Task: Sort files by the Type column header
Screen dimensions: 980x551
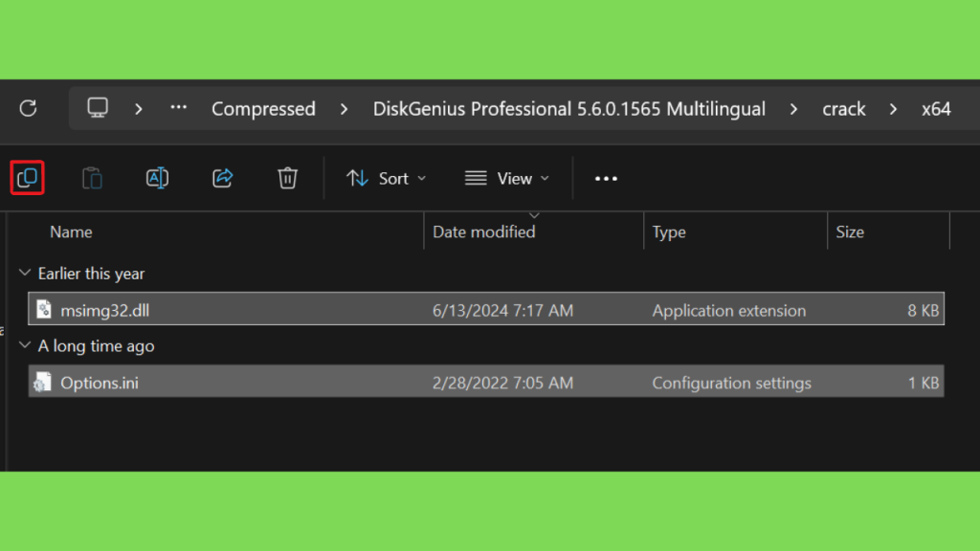Action: [669, 231]
